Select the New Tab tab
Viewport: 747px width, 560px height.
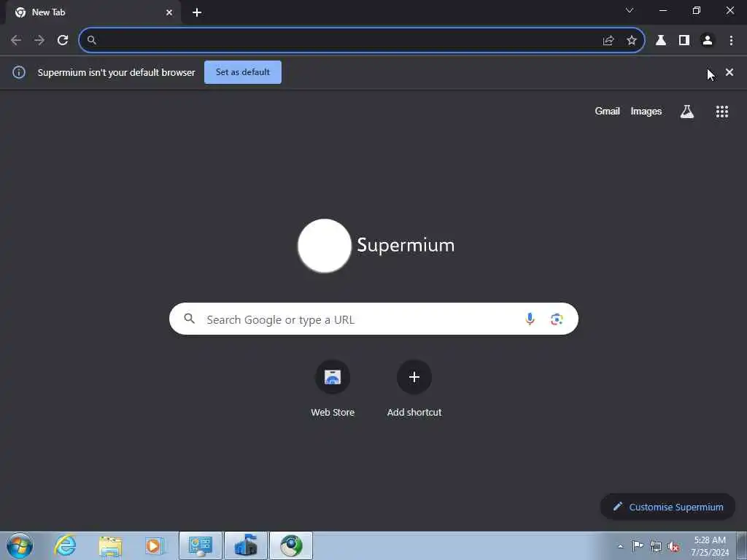pyautogui.click(x=93, y=12)
